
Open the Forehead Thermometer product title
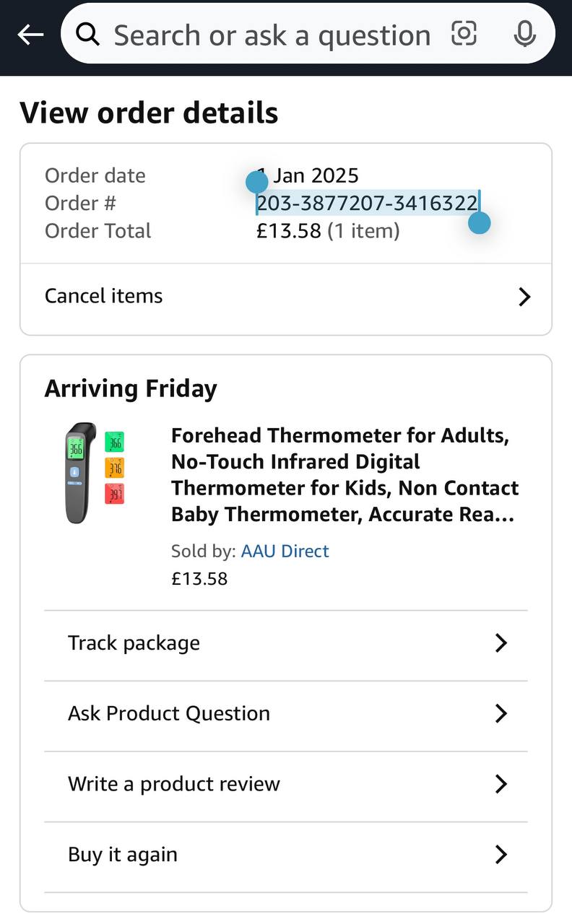coord(344,475)
